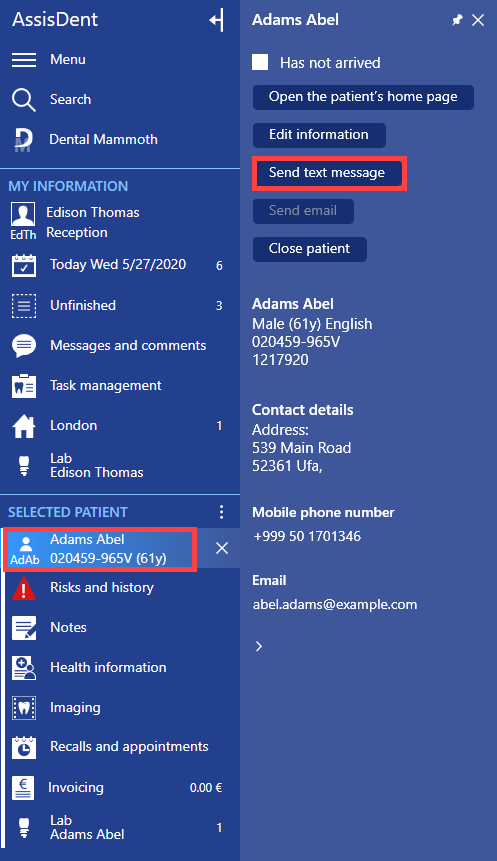Open Task management tooth icon
This screenshot has height=861, width=497.
tap(24, 386)
